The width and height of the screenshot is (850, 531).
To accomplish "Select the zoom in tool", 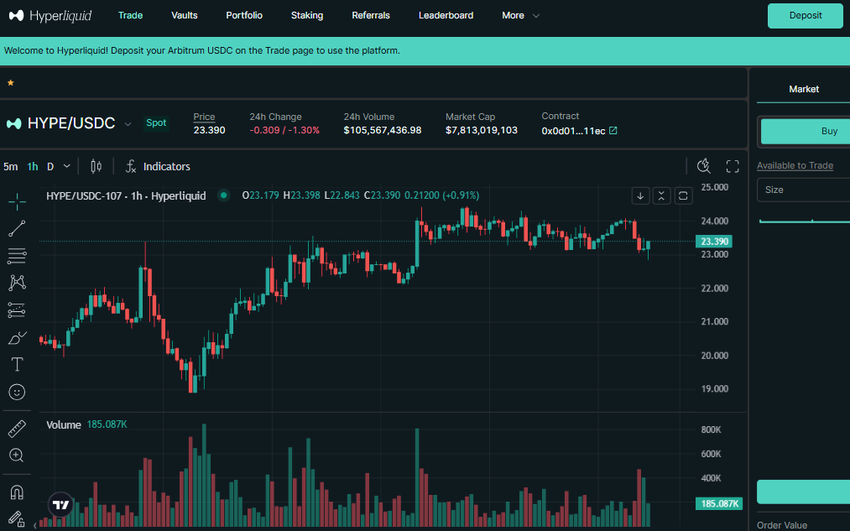I will coord(17,455).
